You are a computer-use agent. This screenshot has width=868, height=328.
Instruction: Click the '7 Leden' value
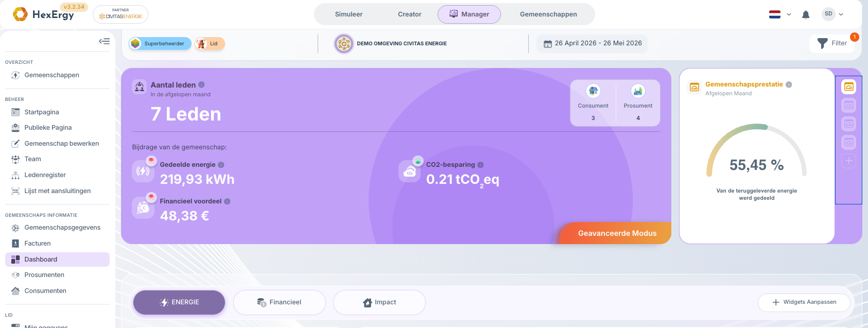coord(186,114)
